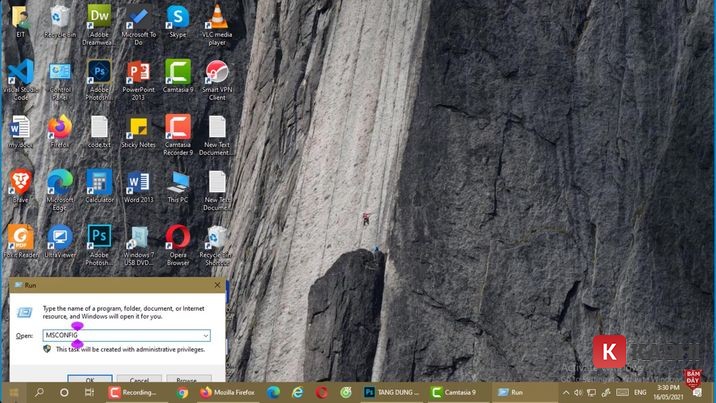Select the Microsoft Edge desktop shortcut

click(x=60, y=190)
